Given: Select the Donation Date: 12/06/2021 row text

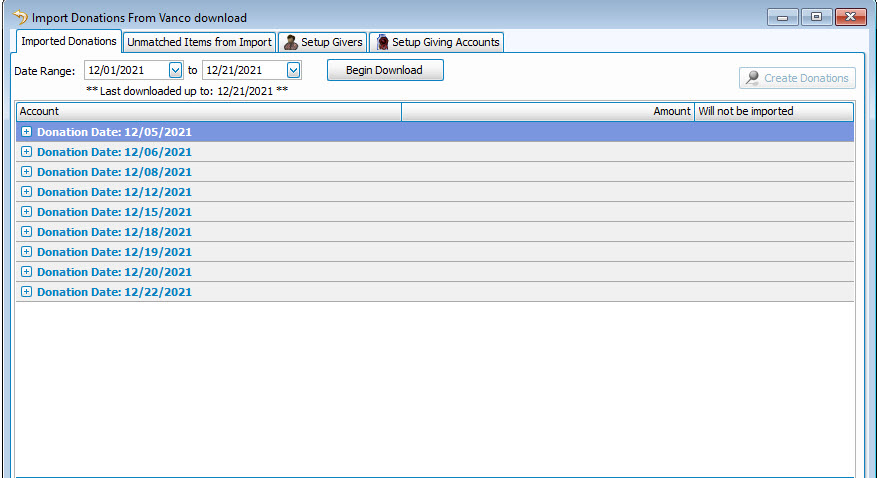Looking at the screenshot, I should (114, 152).
